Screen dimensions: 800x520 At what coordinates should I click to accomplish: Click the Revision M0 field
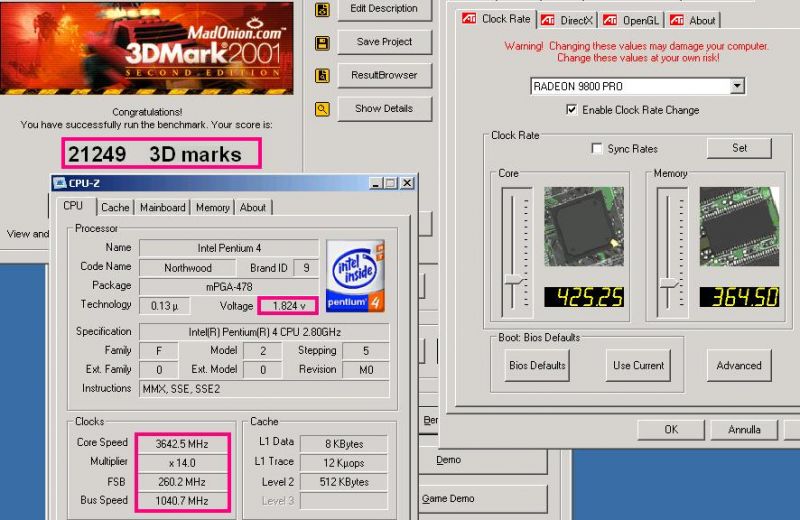(x=366, y=369)
